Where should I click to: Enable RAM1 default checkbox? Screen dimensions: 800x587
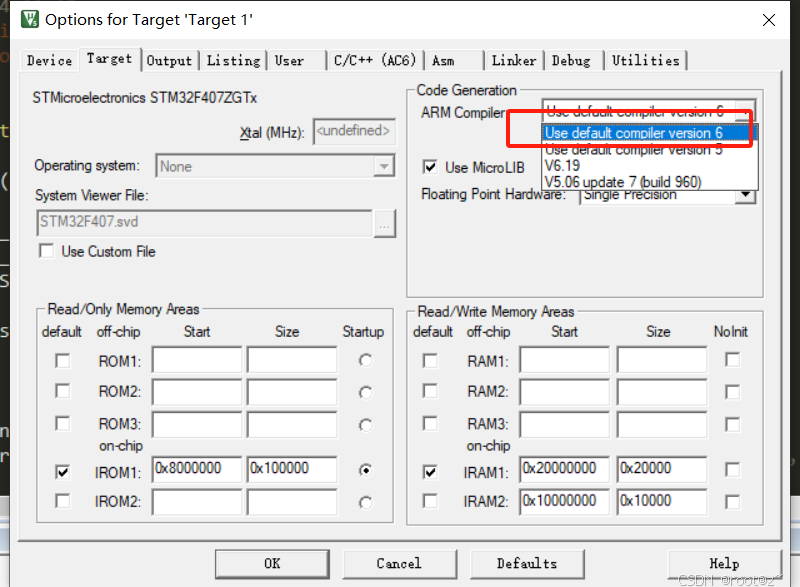point(430,361)
